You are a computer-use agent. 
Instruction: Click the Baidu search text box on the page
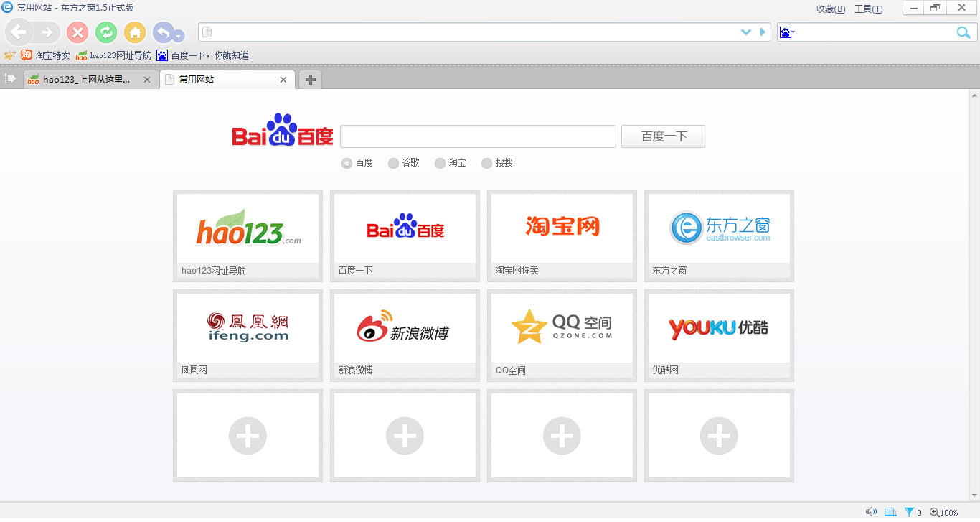point(478,136)
